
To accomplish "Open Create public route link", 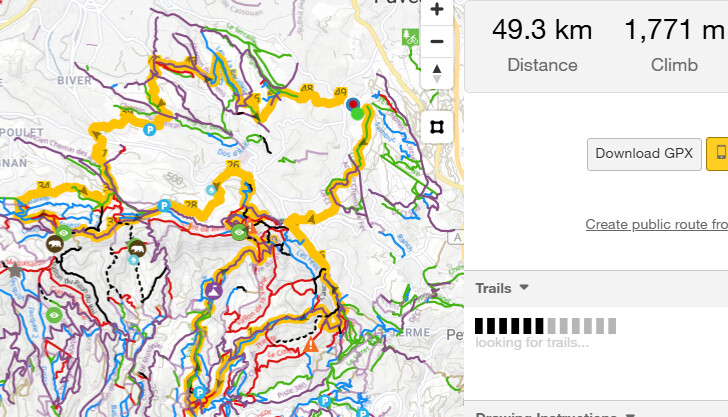I will pyautogui.click(x=656, y=224).
